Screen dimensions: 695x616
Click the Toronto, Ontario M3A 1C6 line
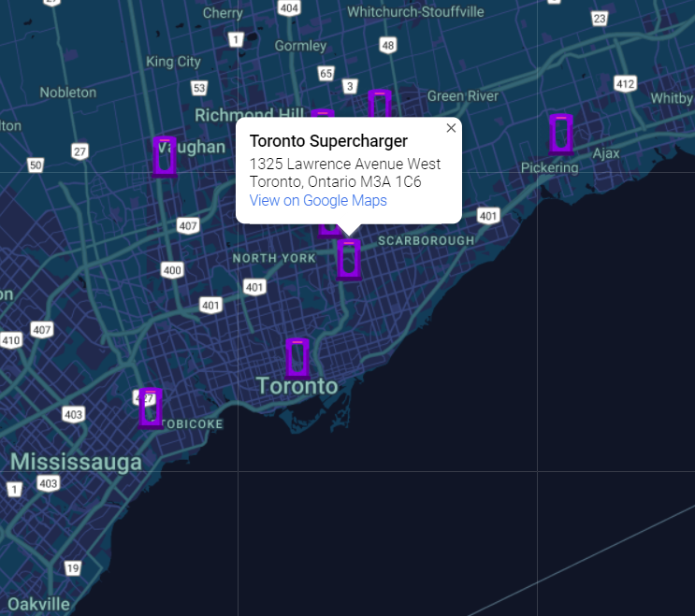tap(335, 182)
